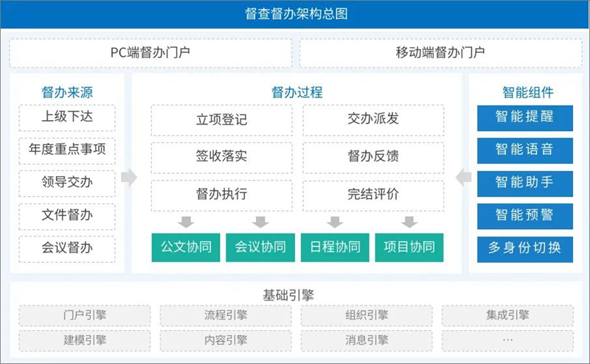Click the down arrow above 公文协同
Viewport: 590px width, 364px height.
pyautogui.click(x=186, y=222)
